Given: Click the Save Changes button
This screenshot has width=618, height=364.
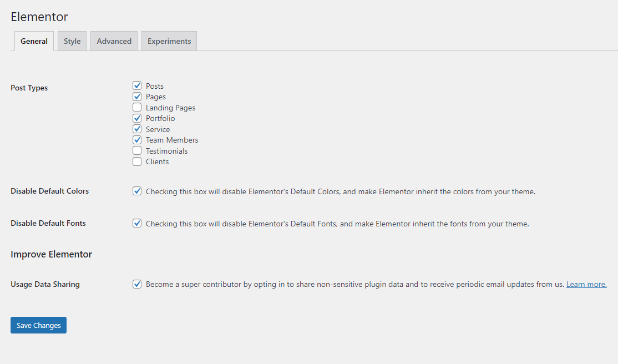Looking at the screenshot, I should coord(38,325).
